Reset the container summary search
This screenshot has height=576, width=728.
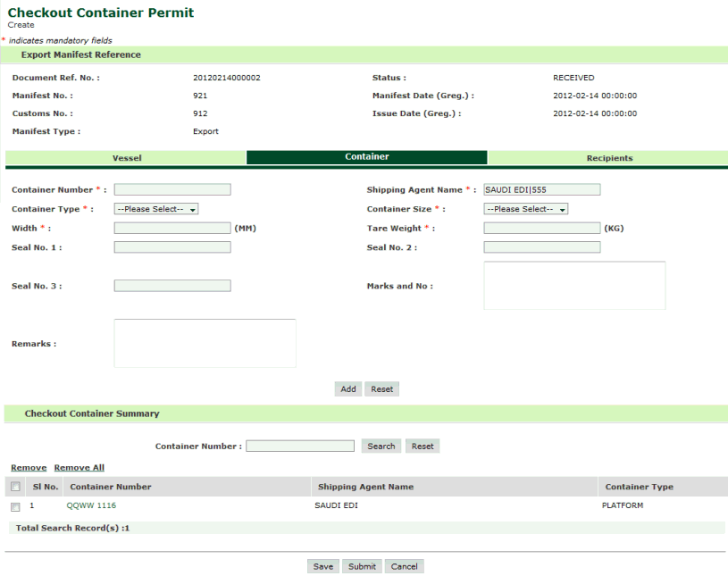(x=423, y=447)
